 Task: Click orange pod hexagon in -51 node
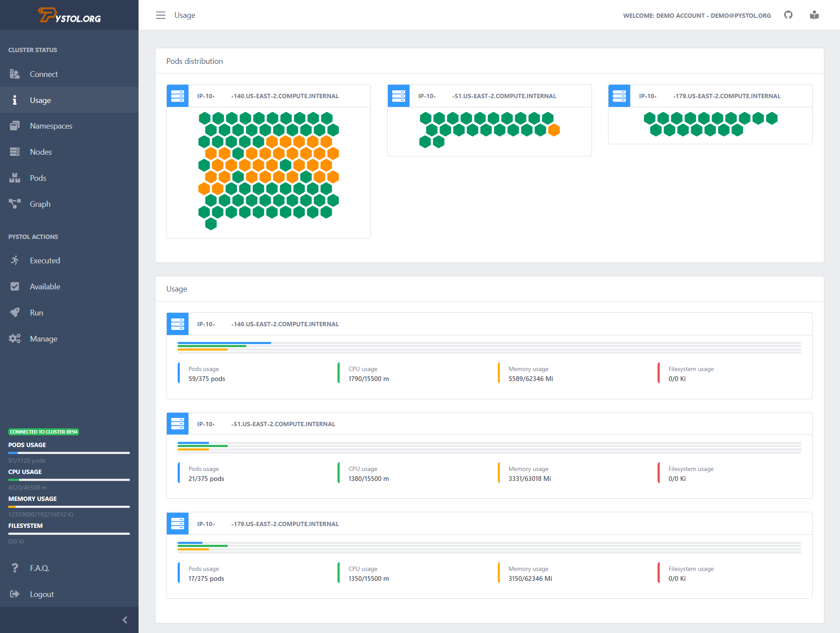[554, 130]
